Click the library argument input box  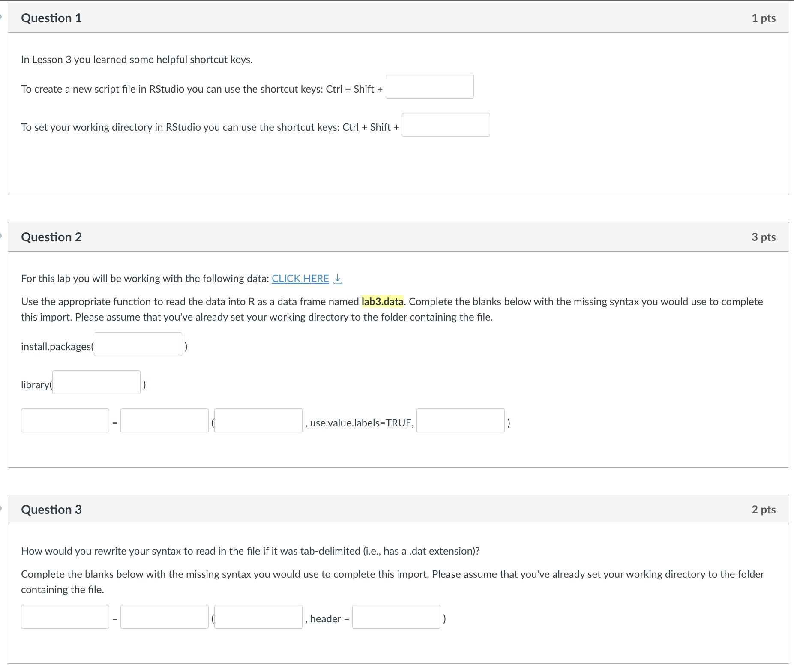pyautogui.click(x=96, y=382)
